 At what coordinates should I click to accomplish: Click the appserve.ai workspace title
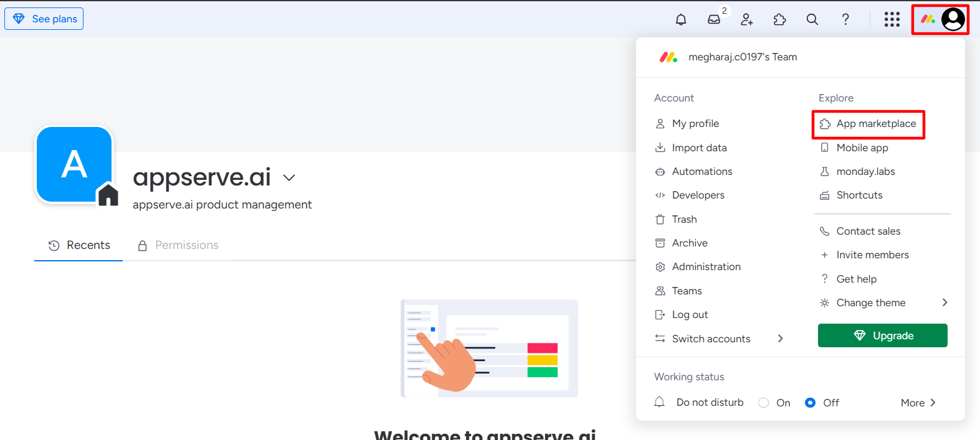(202, 177)
